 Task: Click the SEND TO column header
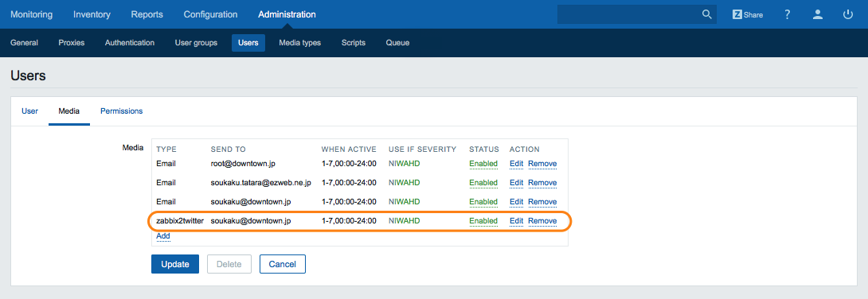[x=228, y=149]
